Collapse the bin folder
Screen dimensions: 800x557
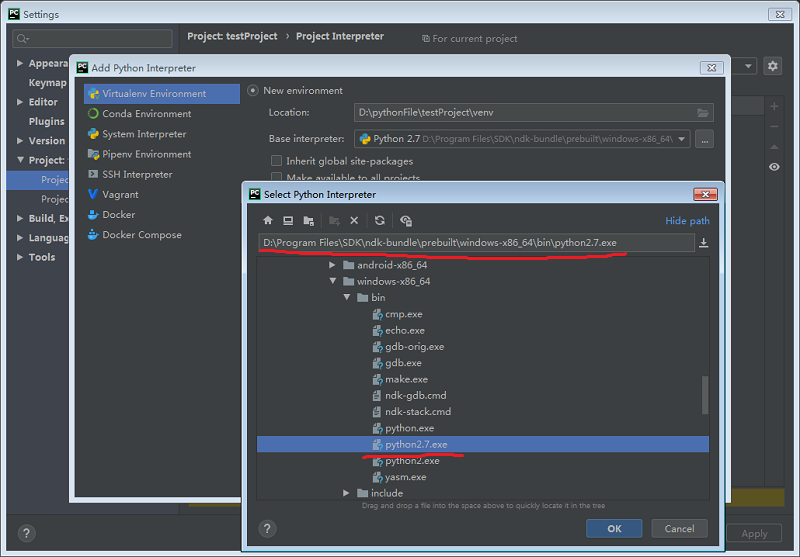[x=346, y=297]
